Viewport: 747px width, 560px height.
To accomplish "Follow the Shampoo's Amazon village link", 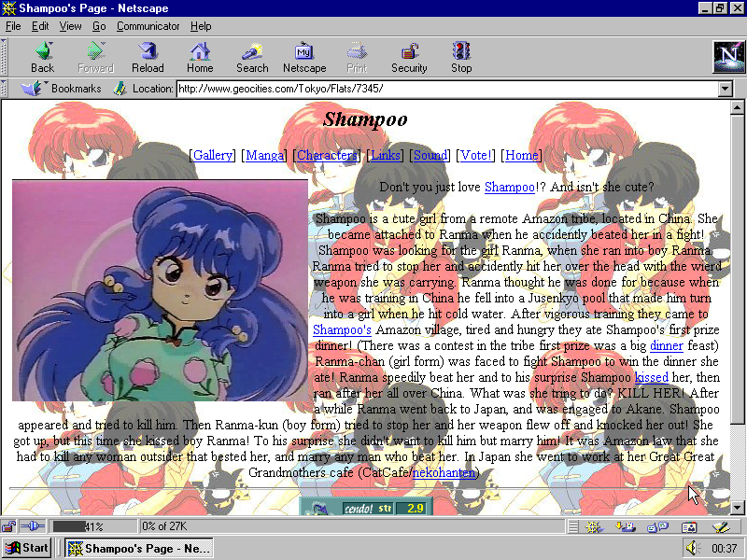I will pyautogui.click(x=342, y=330).
